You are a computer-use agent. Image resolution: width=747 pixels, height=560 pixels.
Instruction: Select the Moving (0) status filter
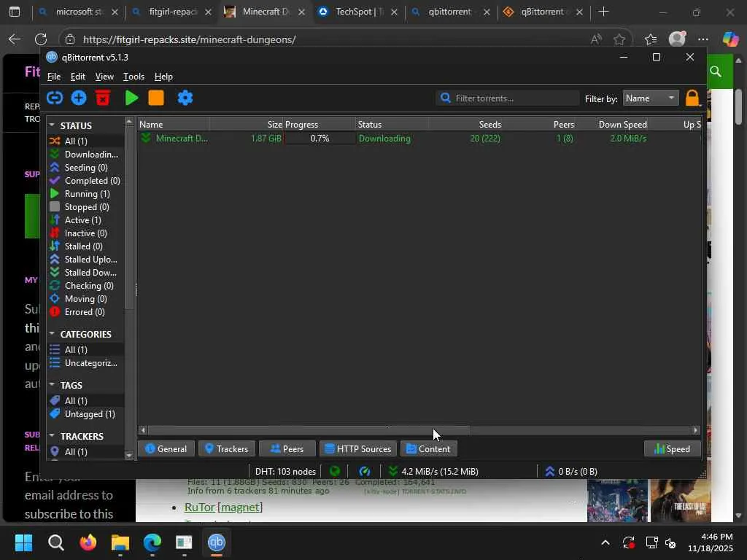86,298
